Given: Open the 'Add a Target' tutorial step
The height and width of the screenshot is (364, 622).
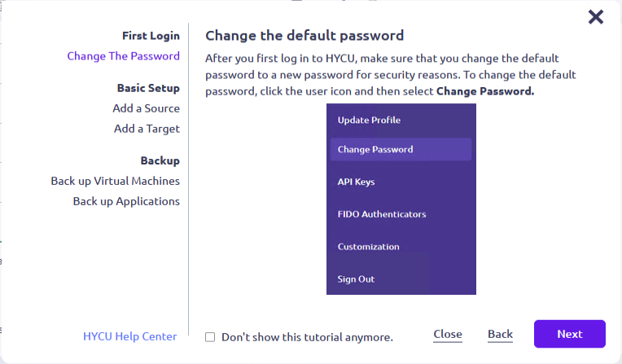Looking at the screenshot, I should 147,129.
